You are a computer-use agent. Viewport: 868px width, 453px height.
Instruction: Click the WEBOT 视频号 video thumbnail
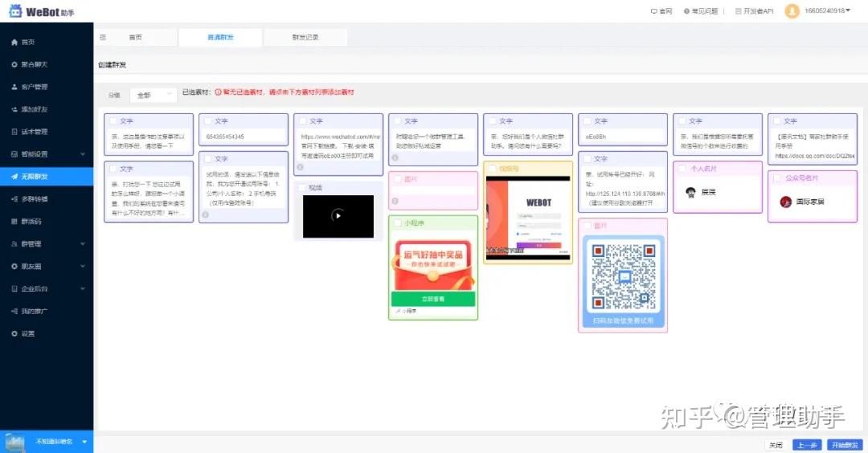(527, 218)
